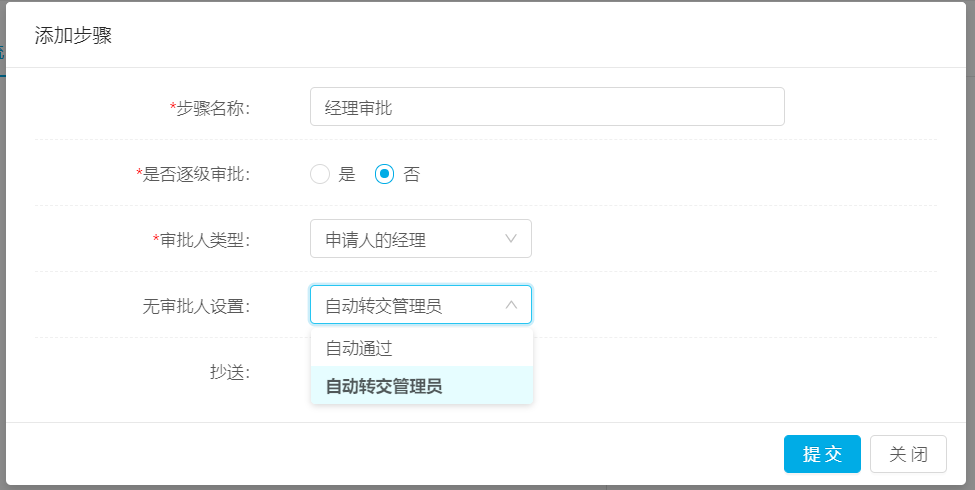
Task: Click the down chevron in 审批人类型 box
Action: click(511, 239)
